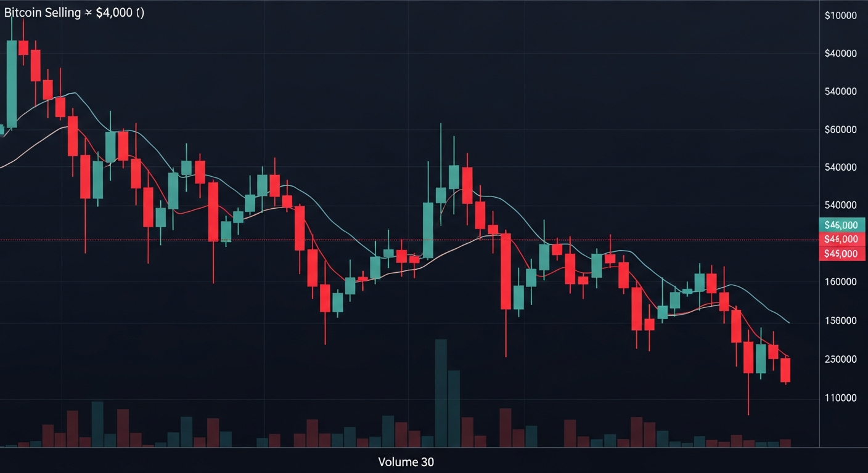868x473 pixels.
Task: Select the last green candle near the right
Action: pyautogui.click(x=761, y=358)
